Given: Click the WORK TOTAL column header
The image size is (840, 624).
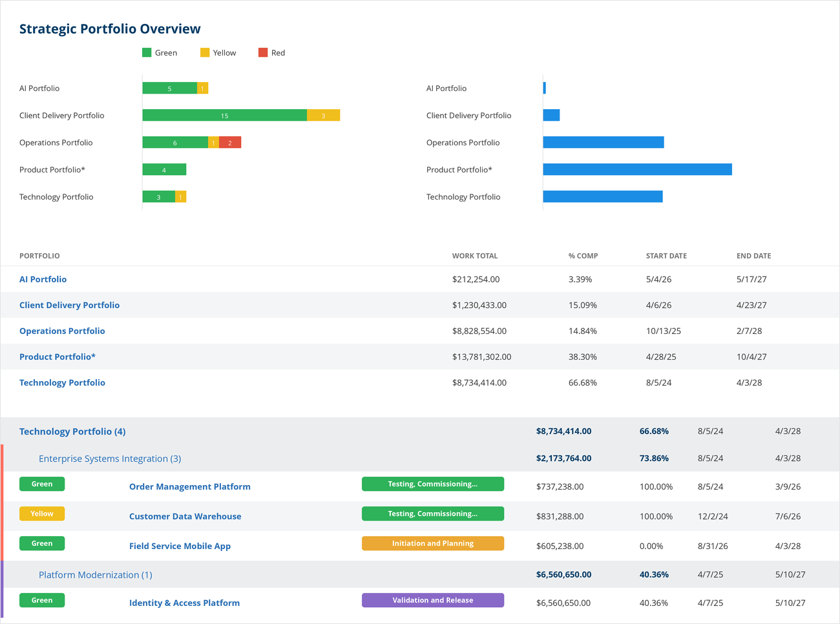Looking at the screenshot, I should (x=475, y=256).
